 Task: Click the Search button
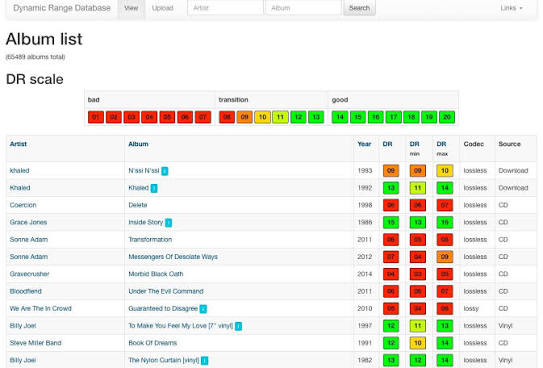(359, 8)
